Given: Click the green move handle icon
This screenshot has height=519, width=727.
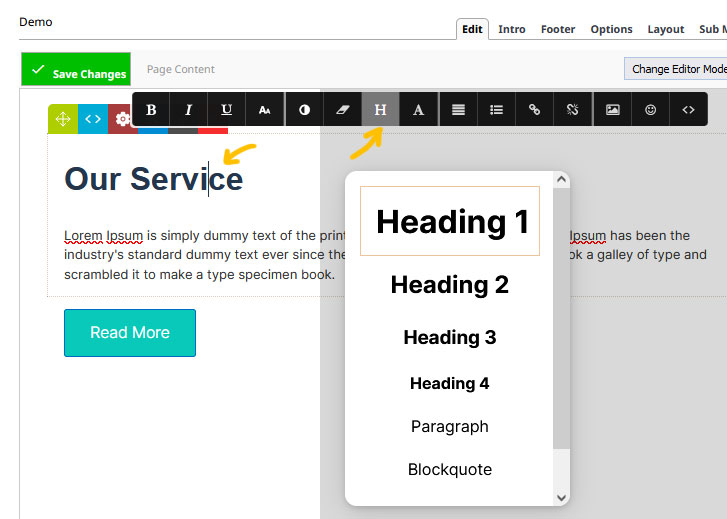Looking at the screenshot, I should pos(63,119).
